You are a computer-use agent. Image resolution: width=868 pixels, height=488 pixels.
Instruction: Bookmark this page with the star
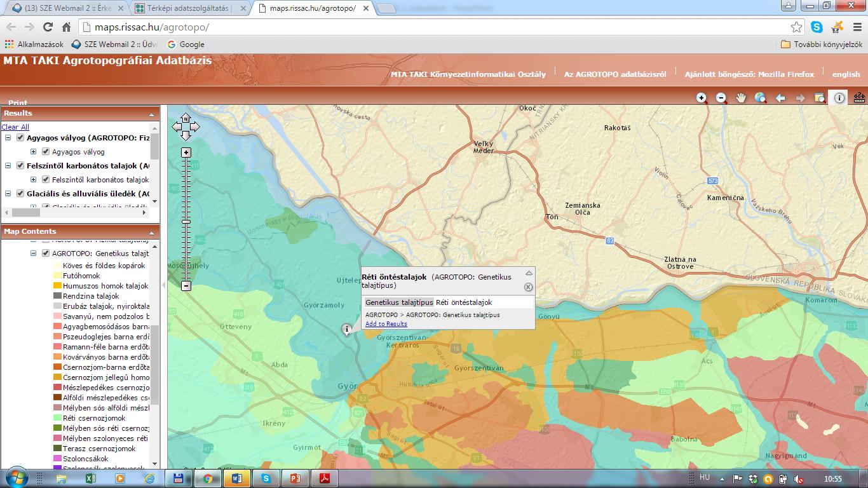[x=796, y=27]
